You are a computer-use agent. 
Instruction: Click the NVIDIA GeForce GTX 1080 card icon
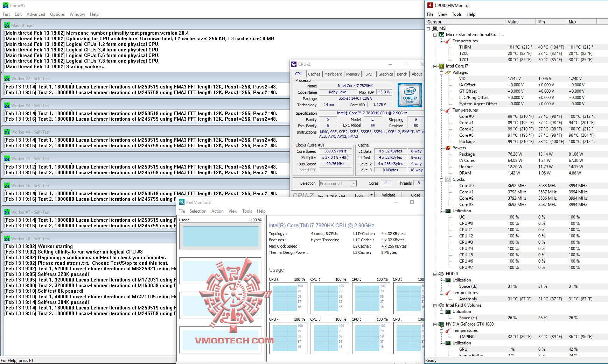(x=441, y=324)
